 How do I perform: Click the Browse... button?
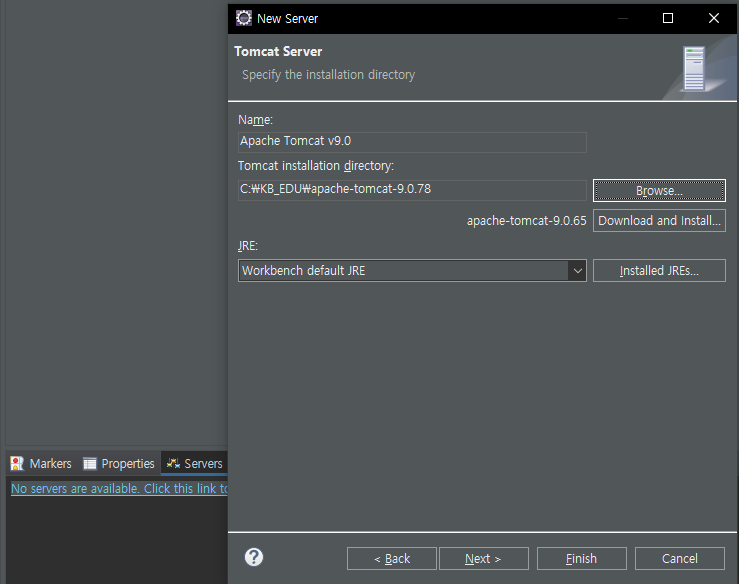tap(659, 190)
